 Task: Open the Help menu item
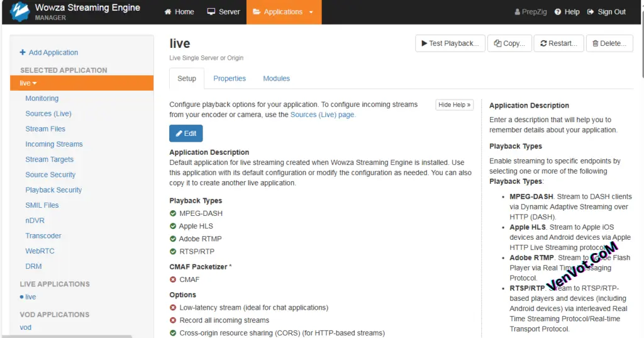pos(567,12)
